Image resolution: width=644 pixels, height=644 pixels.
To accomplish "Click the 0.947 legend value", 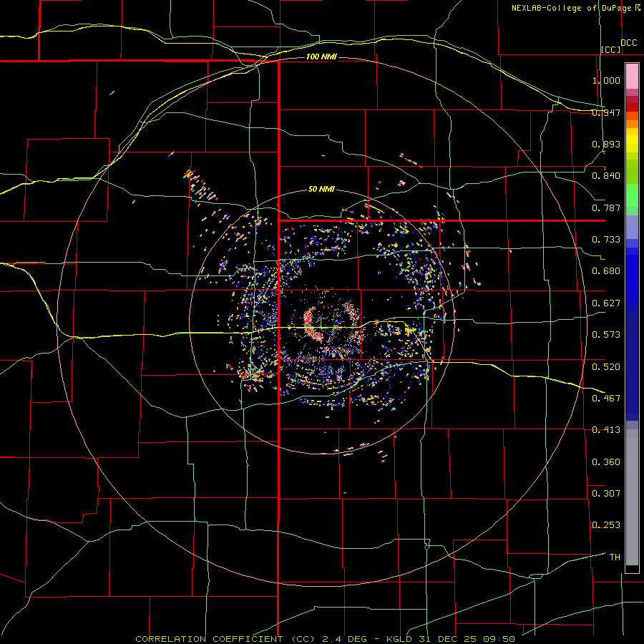I will (606, 112).
